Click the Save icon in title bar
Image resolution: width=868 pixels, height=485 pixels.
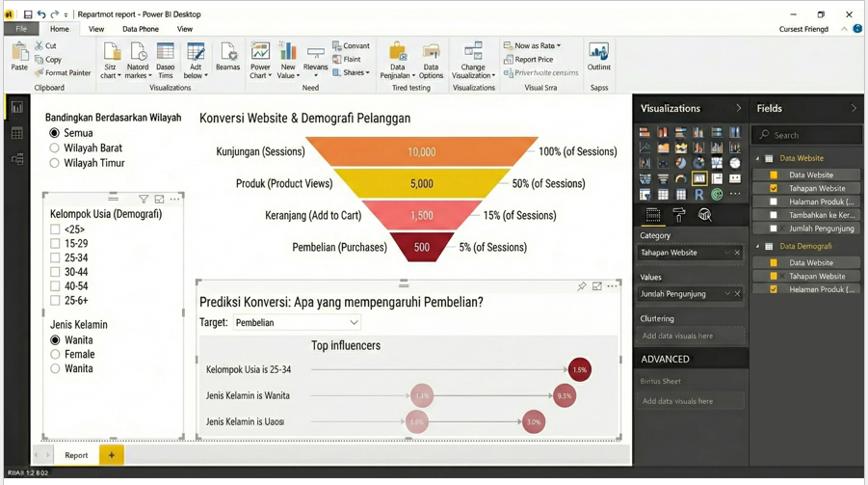click(x=28, y=14)
